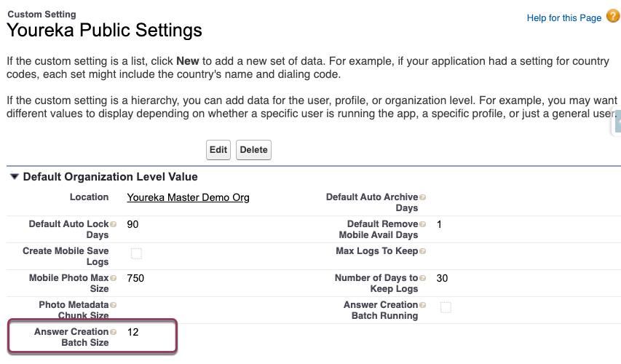This screenshot has height=364, width=621.
Task: Click the orange help question mark icon
Action: (613, 16)
